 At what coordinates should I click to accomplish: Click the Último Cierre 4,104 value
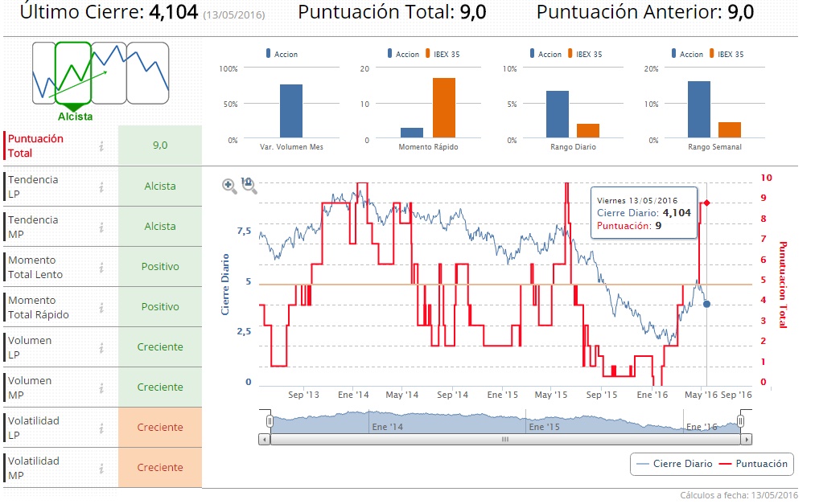click(174, 12)
